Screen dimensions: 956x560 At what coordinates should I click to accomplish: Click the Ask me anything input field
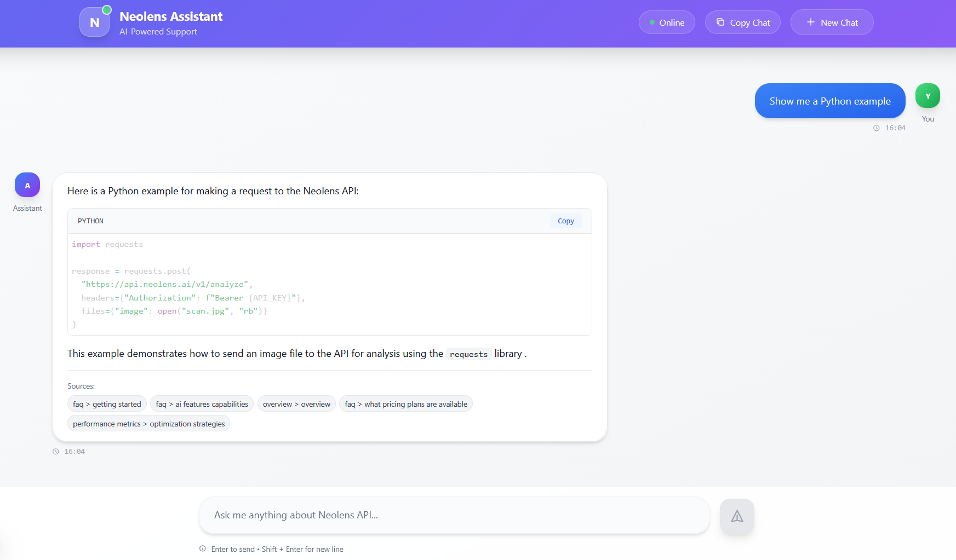(454, 515)
